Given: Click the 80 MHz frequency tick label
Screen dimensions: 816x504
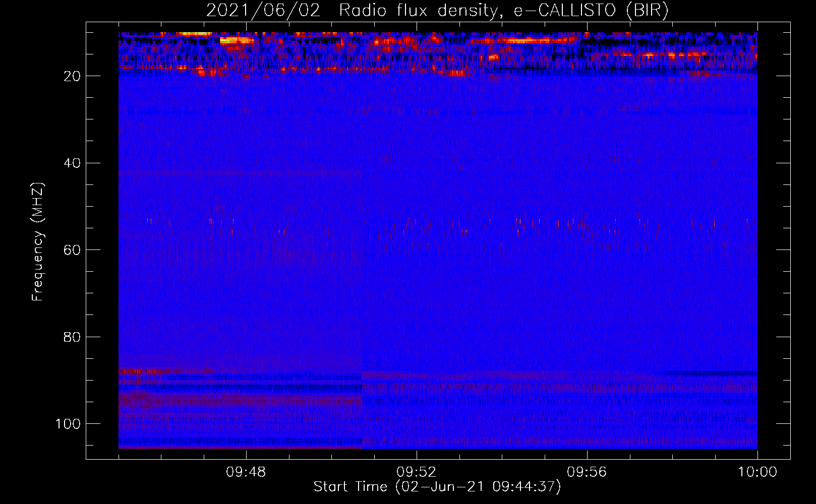Looking at the screenshot, I should (73, 337).
